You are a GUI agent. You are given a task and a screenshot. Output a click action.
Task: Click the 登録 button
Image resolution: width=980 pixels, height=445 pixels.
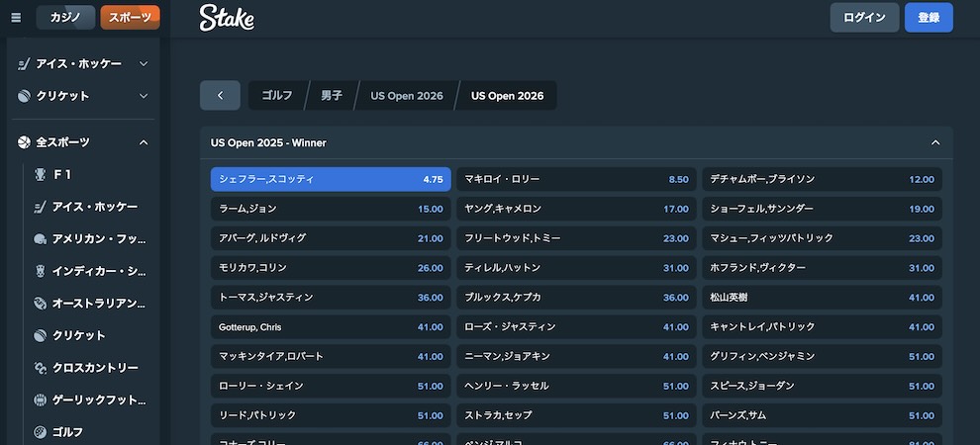pos(929,18)
